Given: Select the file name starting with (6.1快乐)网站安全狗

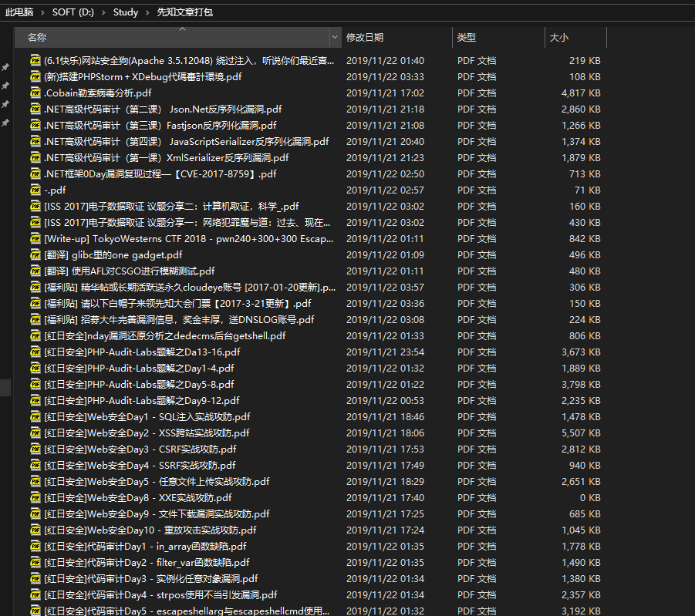Looking at the screenshot, I should 189,60.
